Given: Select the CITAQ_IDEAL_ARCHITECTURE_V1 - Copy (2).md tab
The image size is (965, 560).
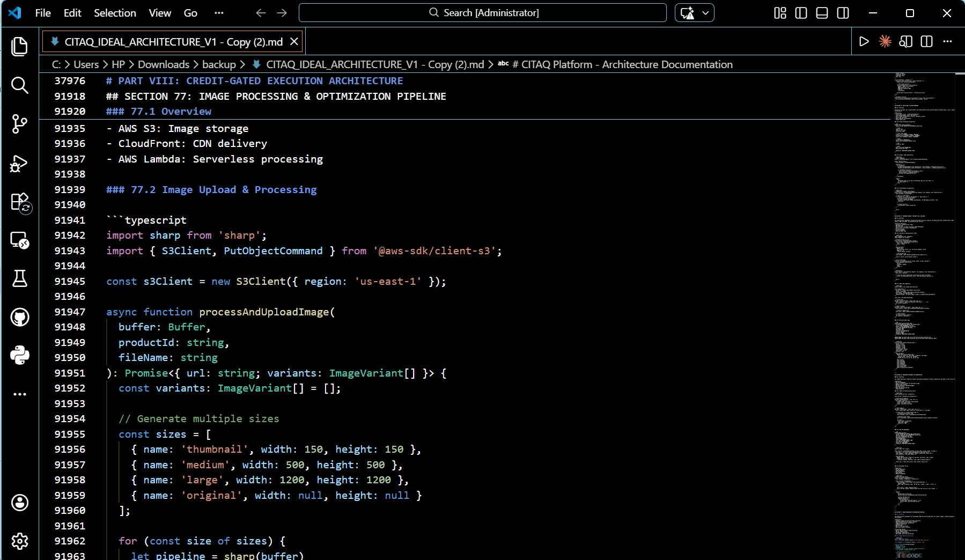Looking at the screenshot, I should point(173,42).
